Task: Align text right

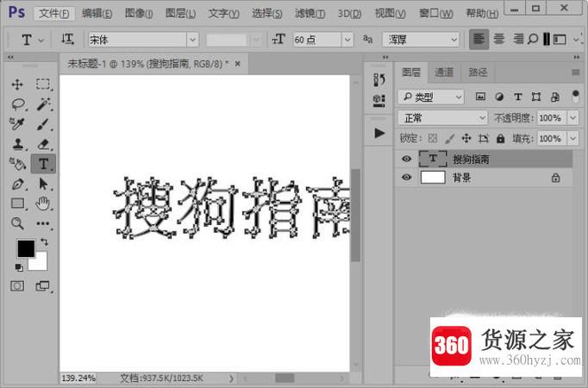Action: pyautogui.click(x=518, y=39)
